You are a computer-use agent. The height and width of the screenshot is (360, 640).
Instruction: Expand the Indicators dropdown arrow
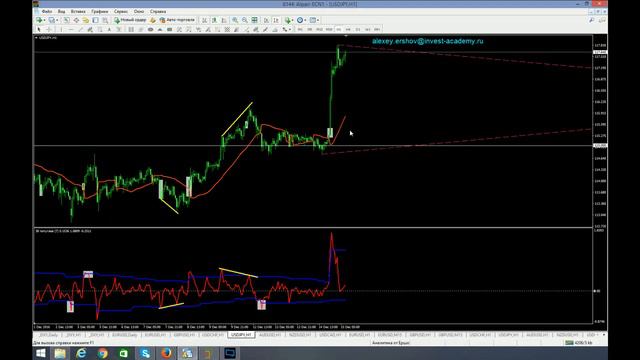[293, 20]
